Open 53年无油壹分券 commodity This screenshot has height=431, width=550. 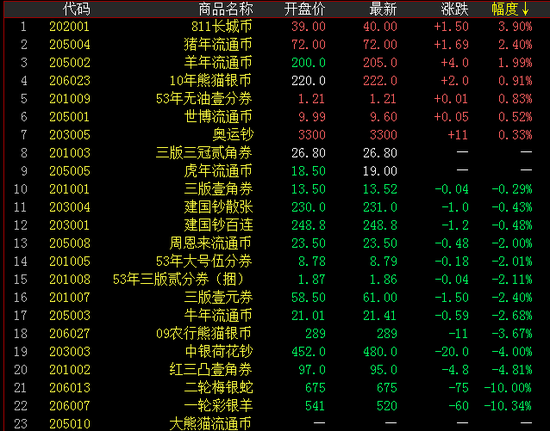(x=204, y=99)
